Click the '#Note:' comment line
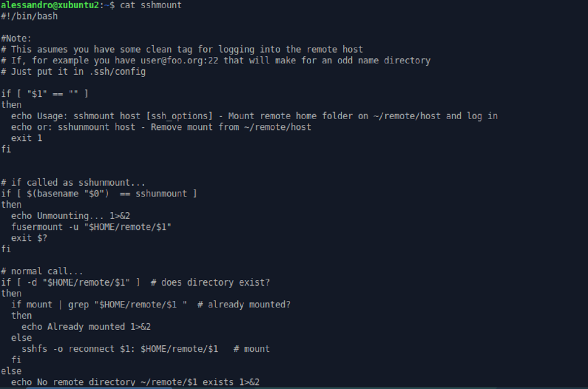Screen dimensions: 588x389 tap(16, 38)
